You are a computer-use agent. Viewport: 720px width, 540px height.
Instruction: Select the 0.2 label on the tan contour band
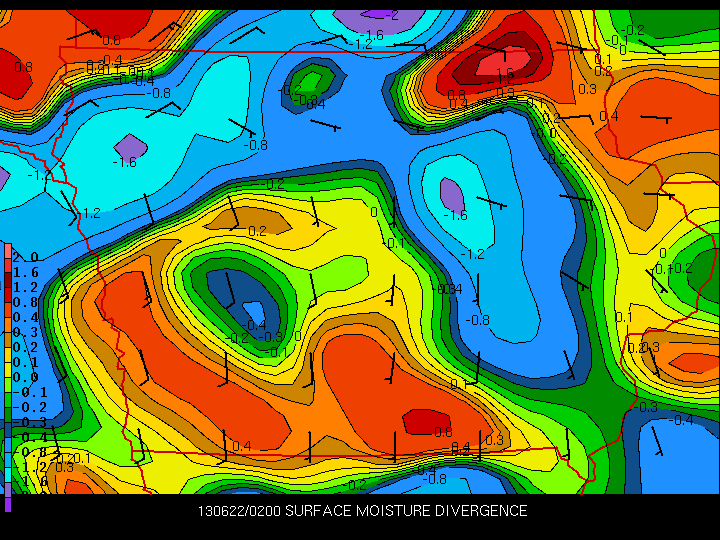coord(257,231)
